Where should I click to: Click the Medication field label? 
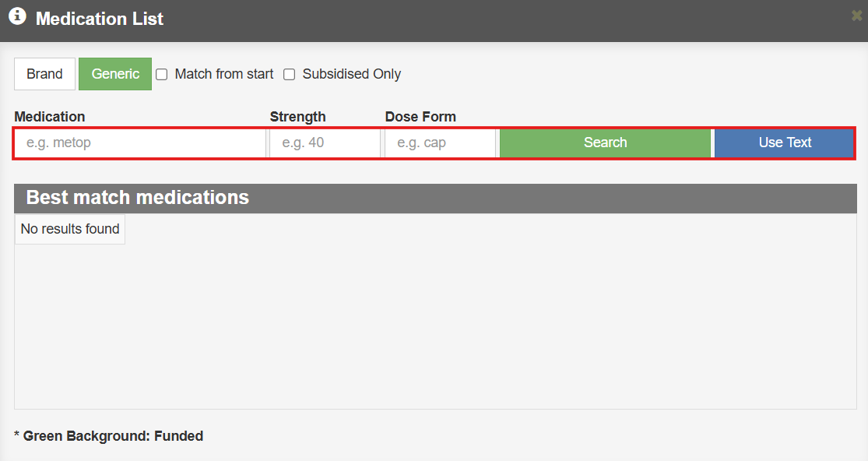(x=50, y=117)
